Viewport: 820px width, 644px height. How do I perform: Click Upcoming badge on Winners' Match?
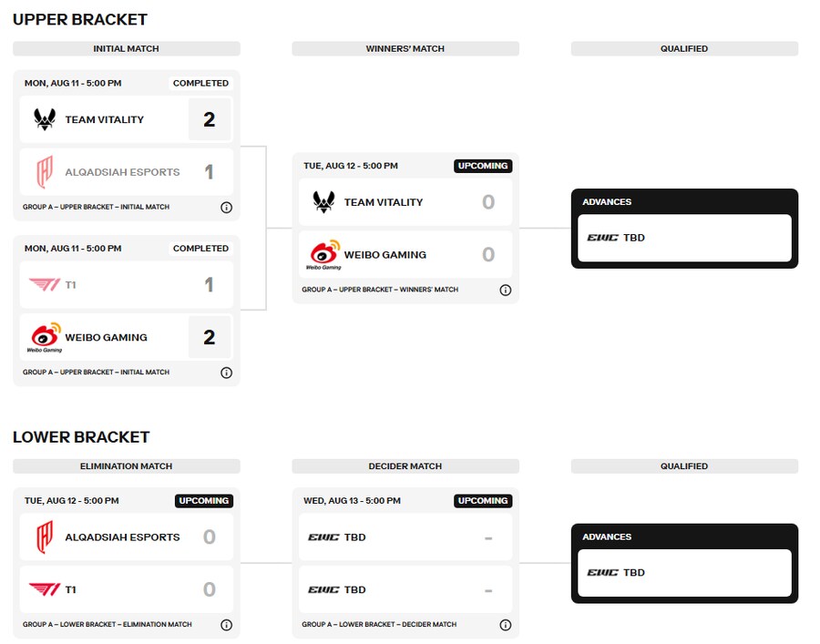pyautogui.click(x=483, y=166)
